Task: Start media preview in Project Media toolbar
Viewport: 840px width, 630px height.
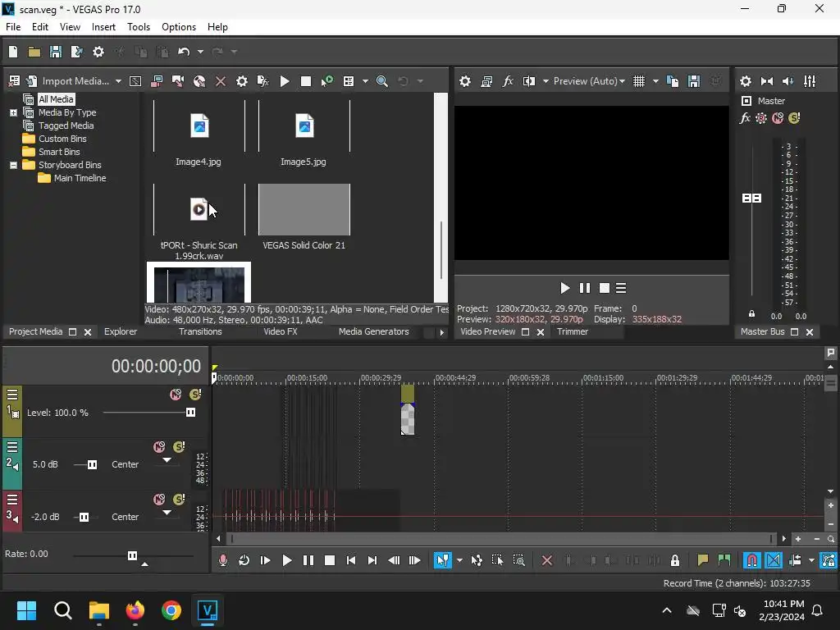Action: point(285,81)
